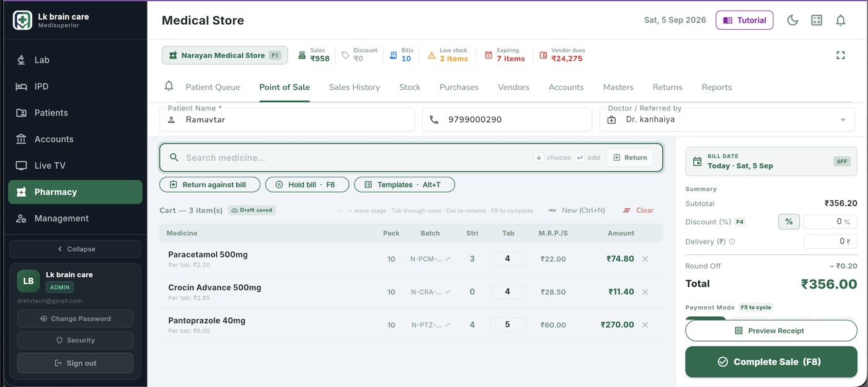
Task: Open IPD in the sidebar
Action: tap(75, 86)
